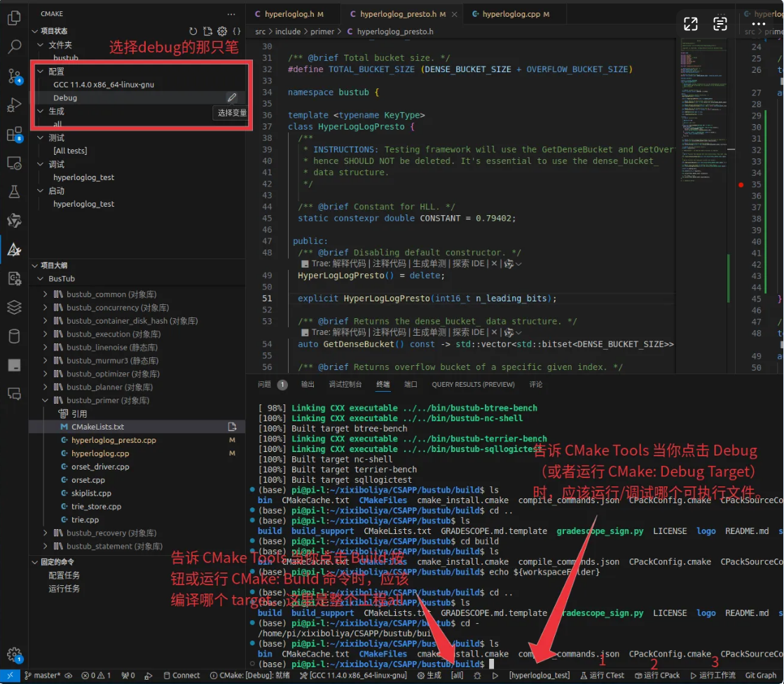The image size is (784, 684).
Task: Open hyperloglog_presto.cpp in project outline
Action: coord(114,440)
